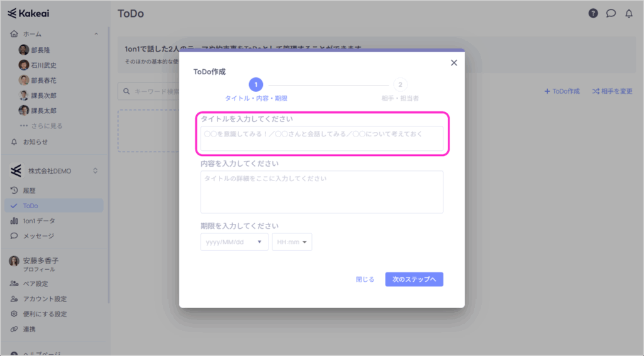Open the yyyy/MM/dd date dropdown

(234, 242)
